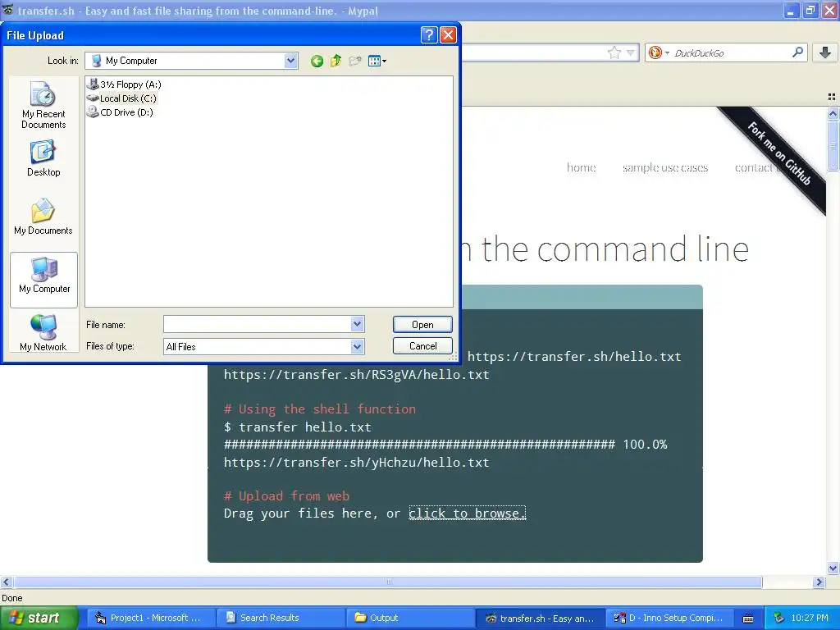The width and height of the screenshot is (840, 630).
Task: Click the page scroll down arrow
Action: click(833, 568)
